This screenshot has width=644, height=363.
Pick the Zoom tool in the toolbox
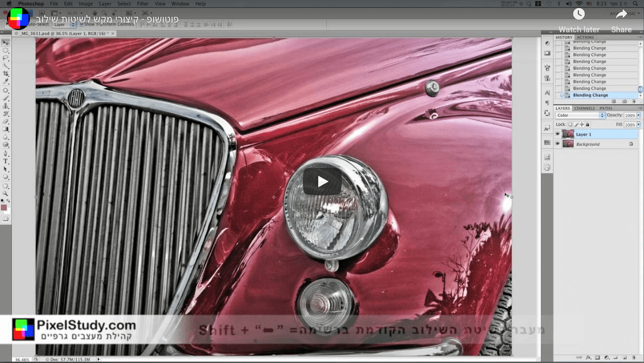6,194
